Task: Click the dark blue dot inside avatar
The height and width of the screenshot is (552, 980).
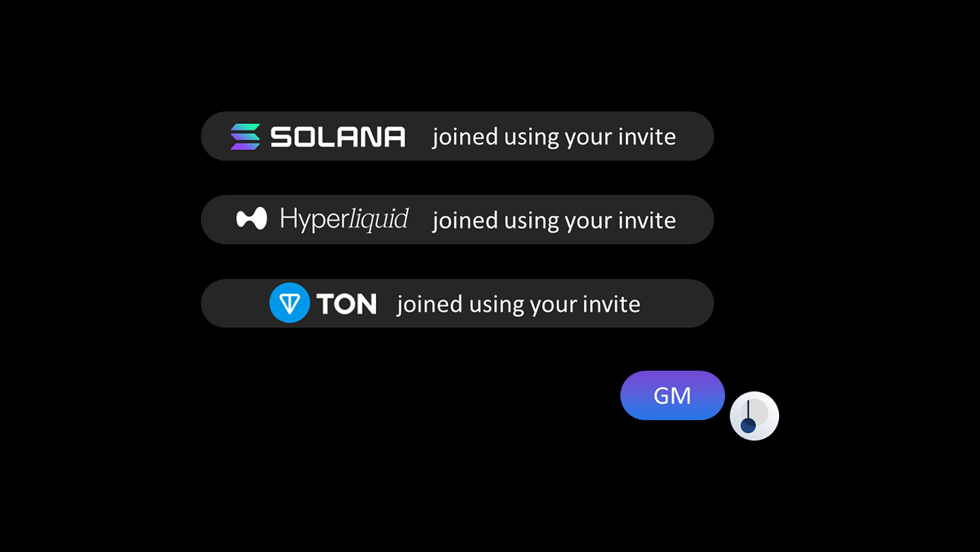Action: click(x=748, y=425)
